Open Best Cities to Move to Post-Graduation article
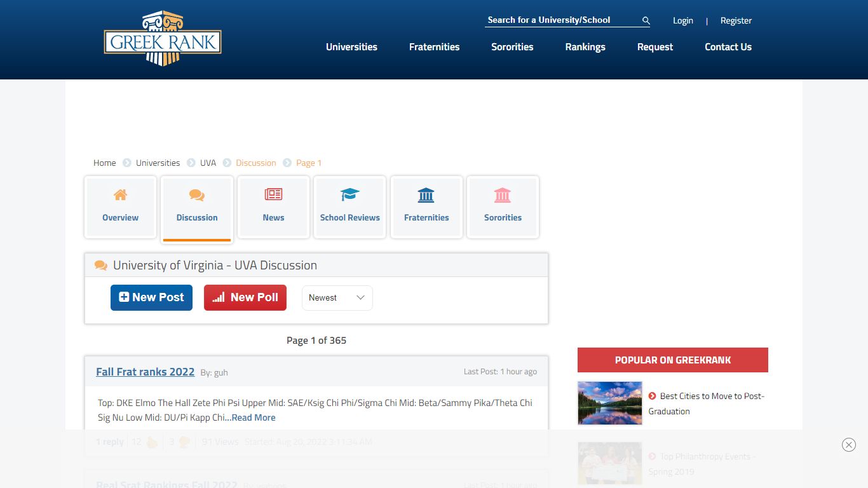 pyautogui.click(x=706, y=403)
